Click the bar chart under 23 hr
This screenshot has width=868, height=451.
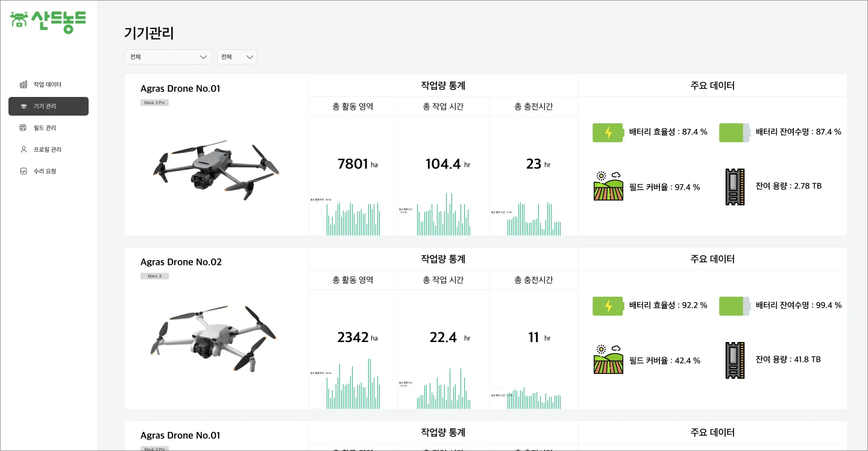click(534, 218)
